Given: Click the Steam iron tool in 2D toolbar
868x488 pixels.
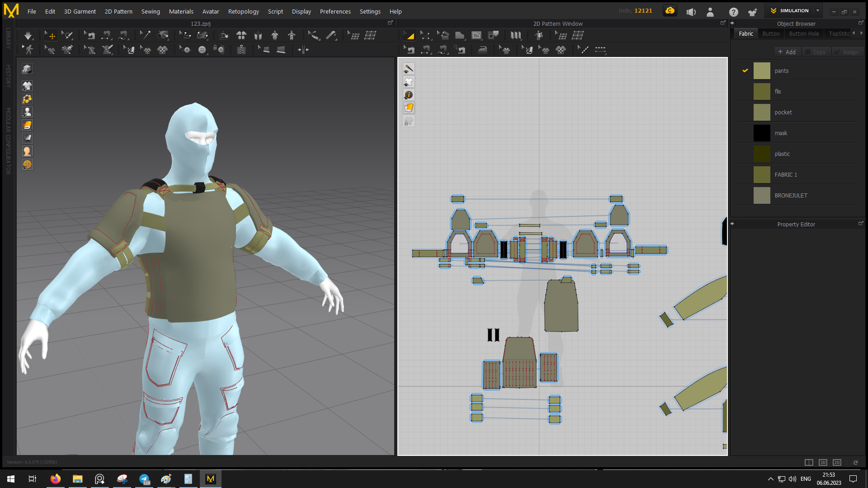Looking at the screenshot, I should pos(482,50).
